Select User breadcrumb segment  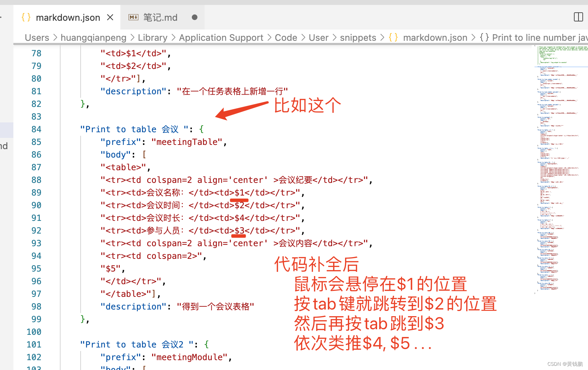[x=319, y=38]
